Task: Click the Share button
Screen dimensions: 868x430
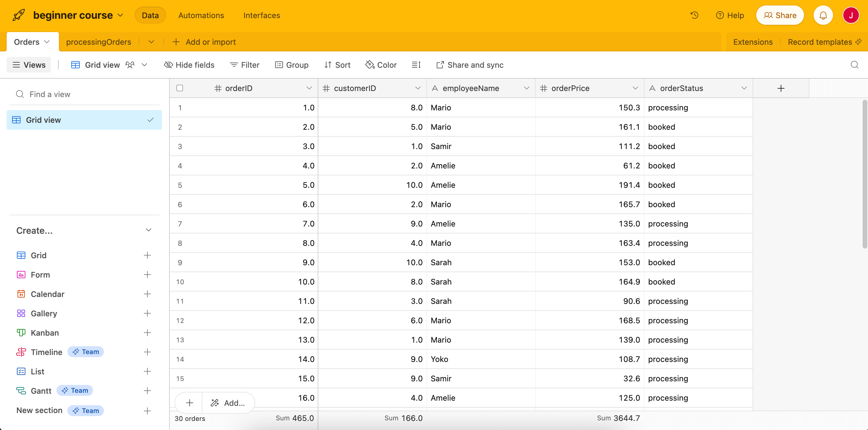Action: [x=780, y=15]
